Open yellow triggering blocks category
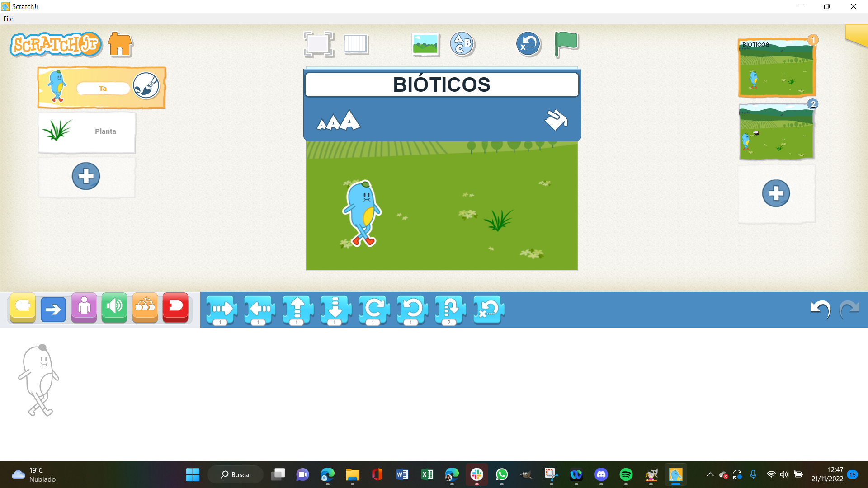 23,308
